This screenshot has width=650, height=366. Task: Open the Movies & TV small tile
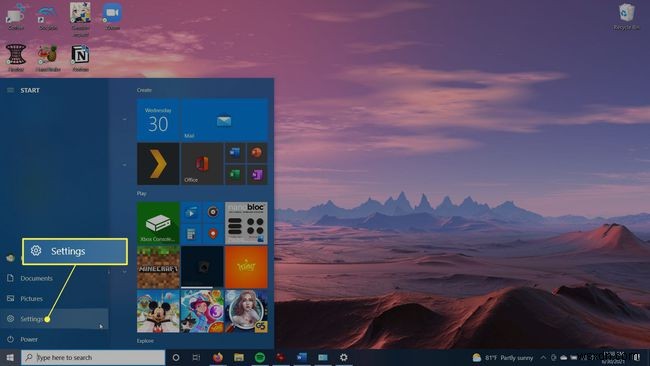coord(191,213)
